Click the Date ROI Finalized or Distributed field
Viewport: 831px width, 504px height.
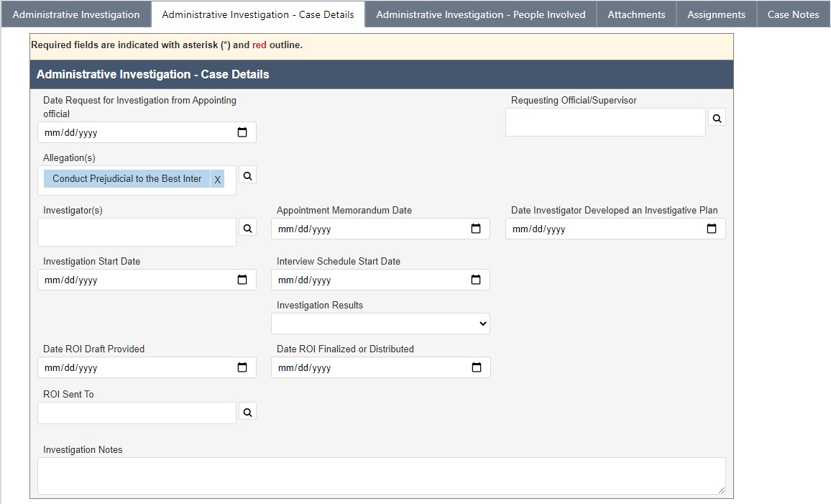380,367
